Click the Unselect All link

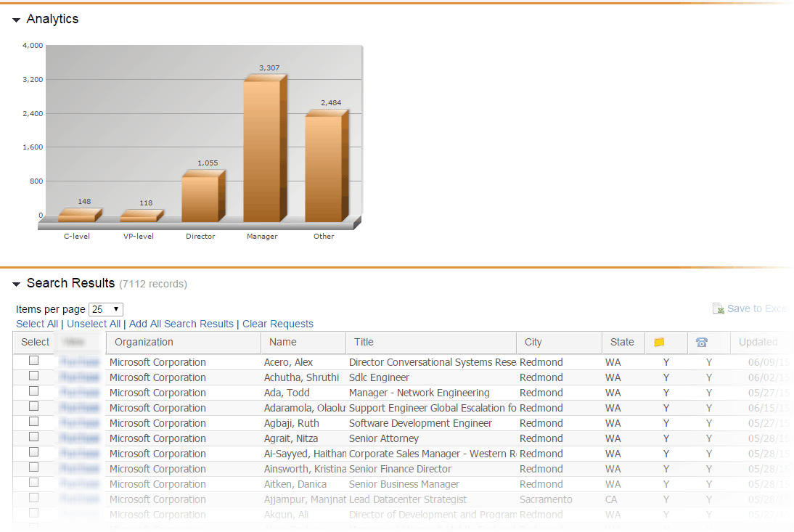[x=94, y=324]
